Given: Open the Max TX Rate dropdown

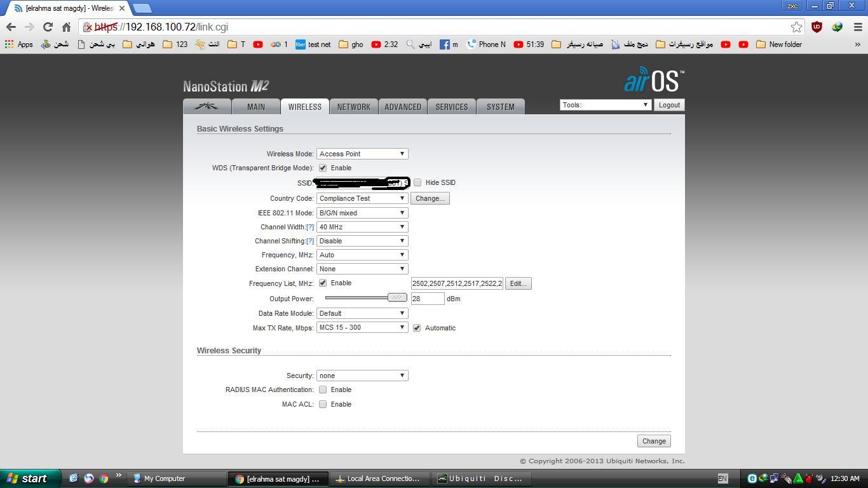Looking at the screenshot, I should tap(362, 327).
